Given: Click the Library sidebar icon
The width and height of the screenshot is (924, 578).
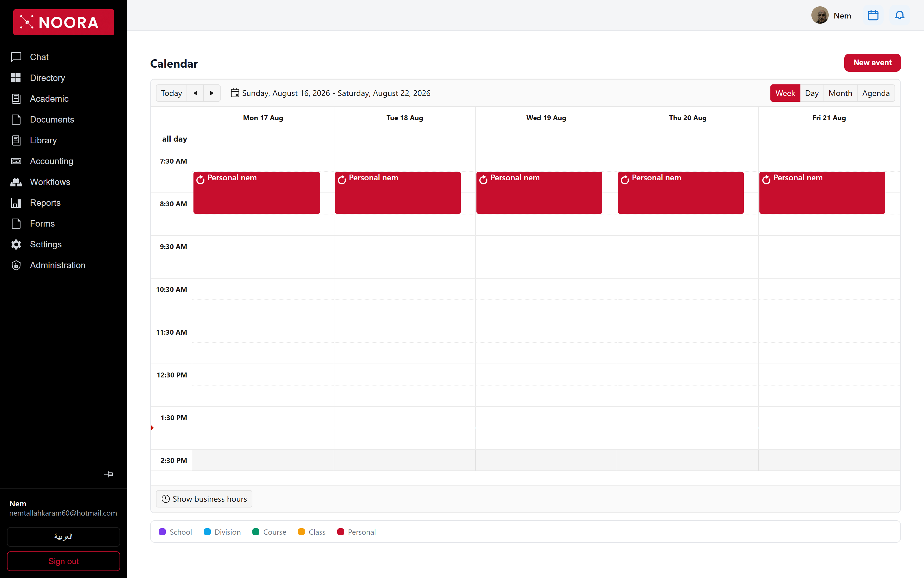Looking at the screenshot, I should pos(16,140).
